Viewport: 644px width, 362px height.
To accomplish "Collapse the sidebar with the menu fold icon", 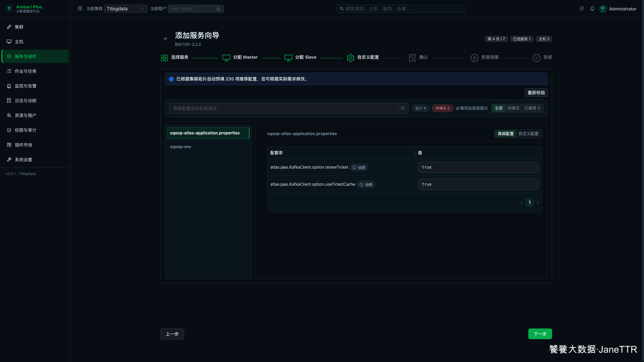I will click(x=80, y=9).
